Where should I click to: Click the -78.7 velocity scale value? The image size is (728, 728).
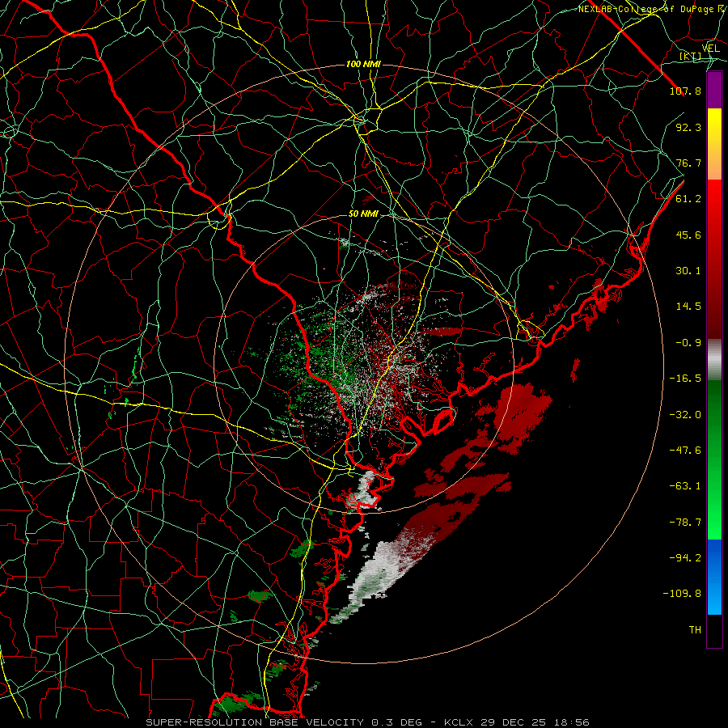point(685,523)
